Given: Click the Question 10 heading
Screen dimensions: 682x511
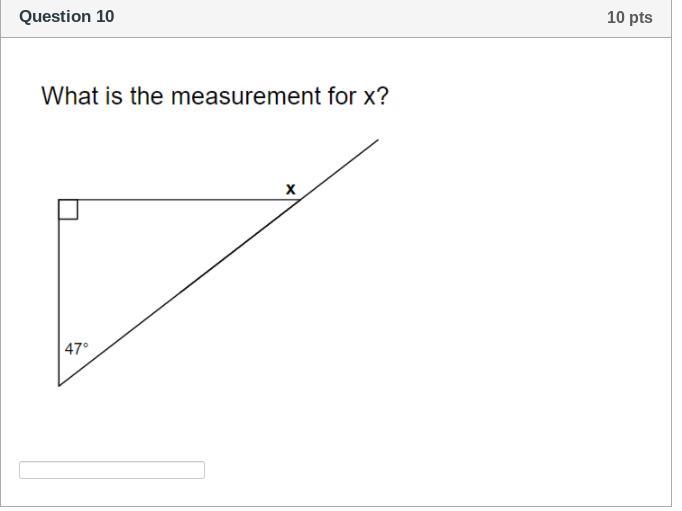Looking at the screenshot, I should tap(67, 17).
